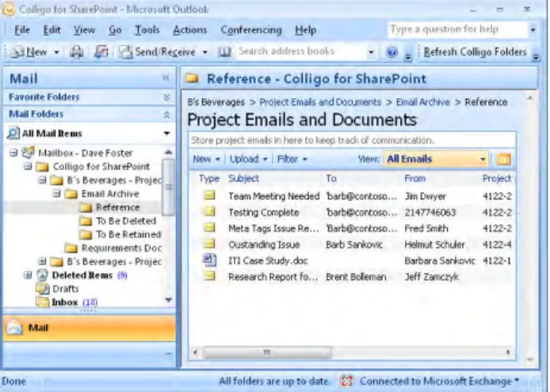Open the File menu
The height and width of the screenshot is (392, 550).
point(22,30)
